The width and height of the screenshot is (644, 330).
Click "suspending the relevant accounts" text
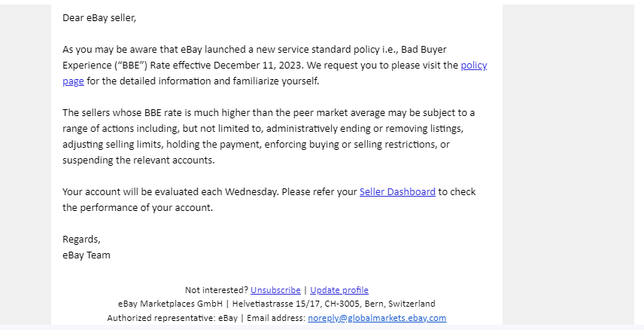coord(138,160)
